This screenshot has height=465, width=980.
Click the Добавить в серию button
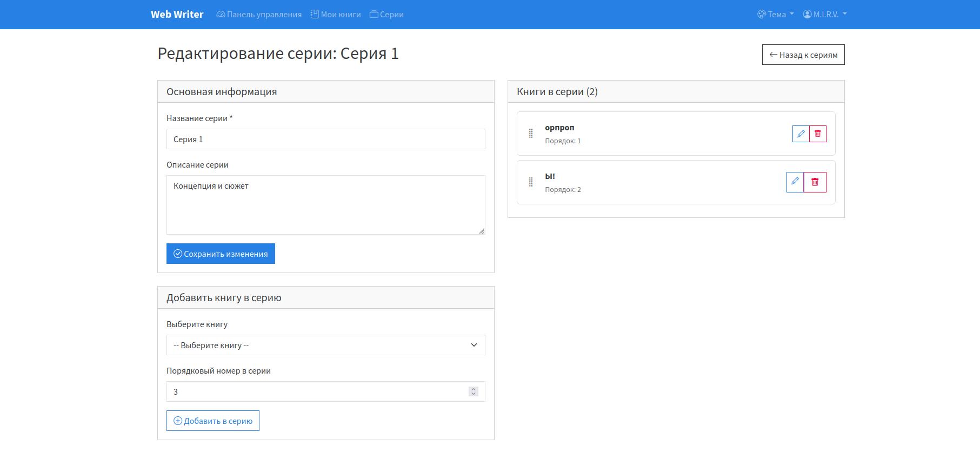click(213, 421)
